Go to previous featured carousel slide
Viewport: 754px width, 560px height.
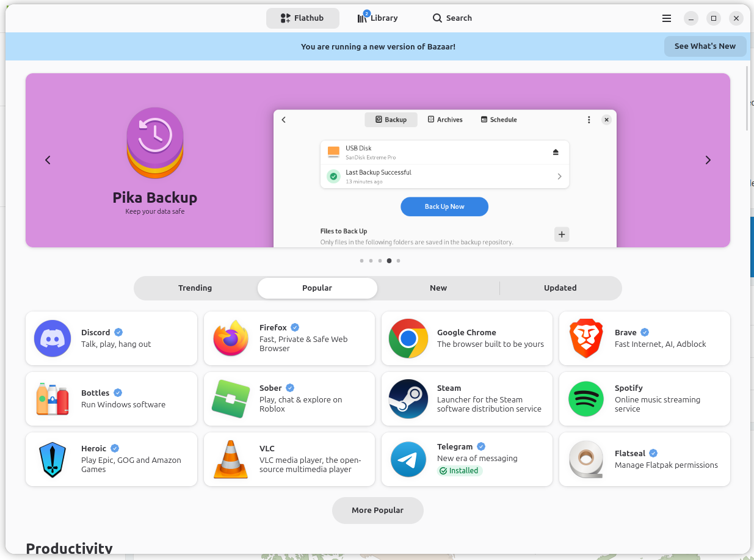coord(48,160)
